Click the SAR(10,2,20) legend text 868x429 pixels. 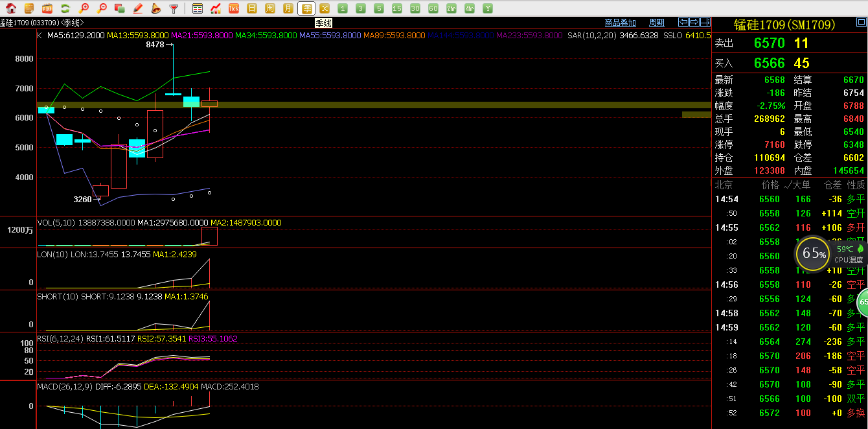point(592,36)
